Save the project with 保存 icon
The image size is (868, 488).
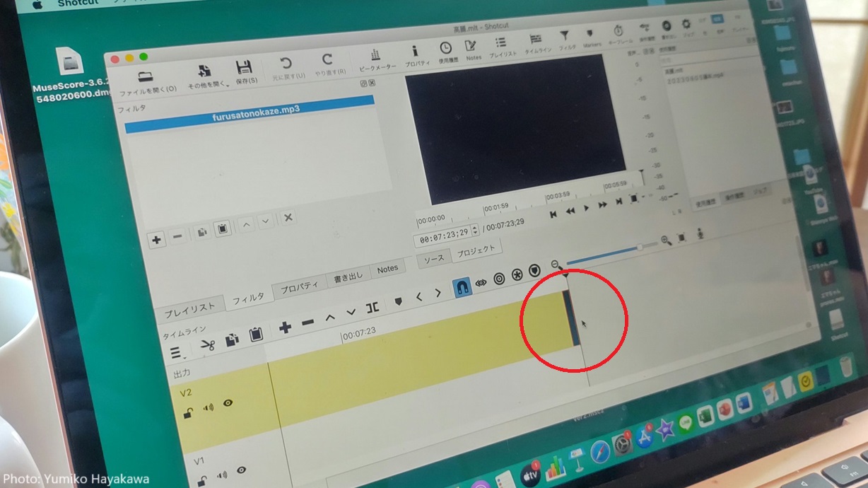[245, 73]
